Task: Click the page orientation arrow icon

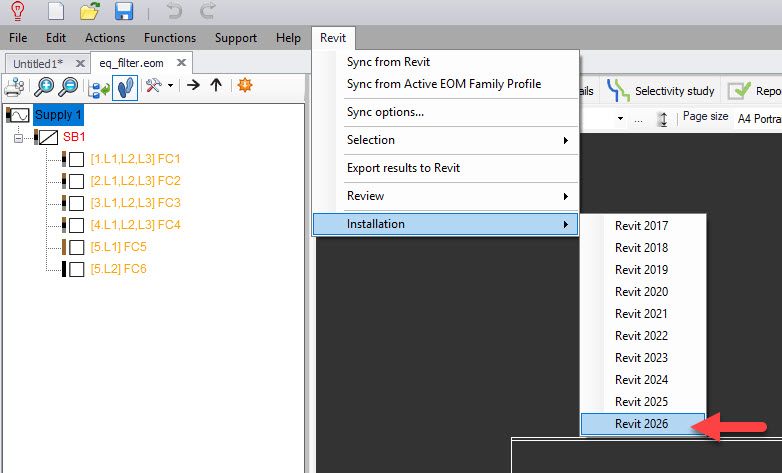Action: [x=663, y=119]
